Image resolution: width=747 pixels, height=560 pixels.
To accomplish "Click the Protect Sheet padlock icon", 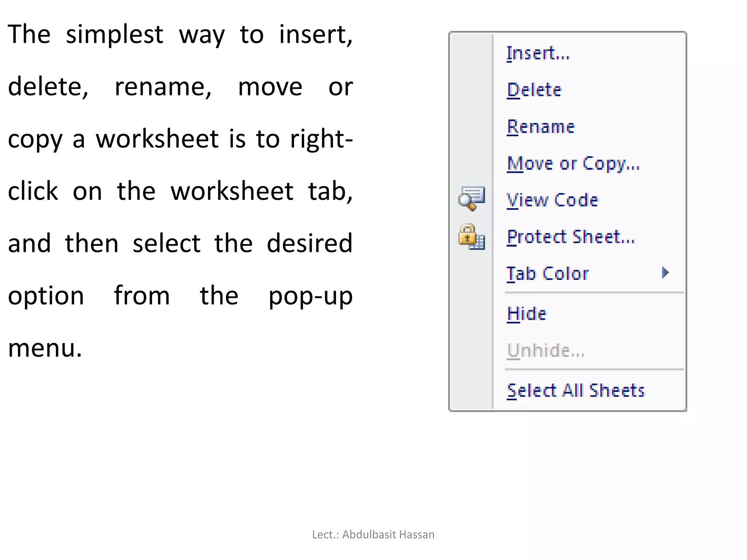I will pyautogui.click(x=472, y=237).
